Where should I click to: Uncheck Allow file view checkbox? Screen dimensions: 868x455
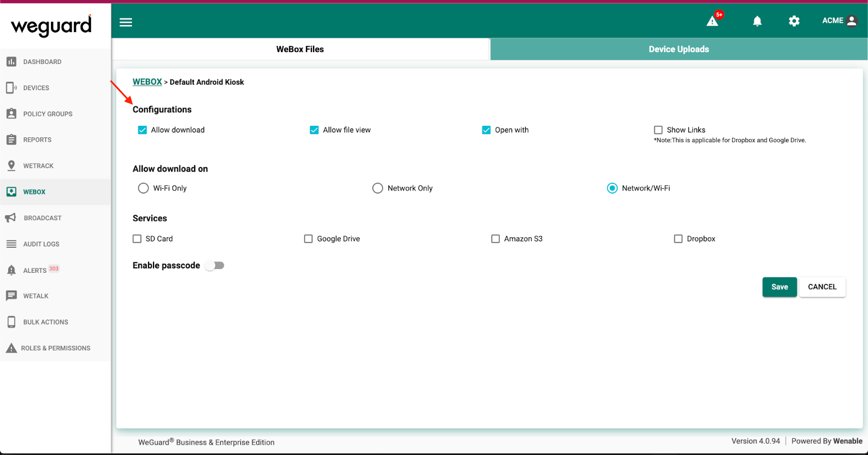click(x=314, y=130)
